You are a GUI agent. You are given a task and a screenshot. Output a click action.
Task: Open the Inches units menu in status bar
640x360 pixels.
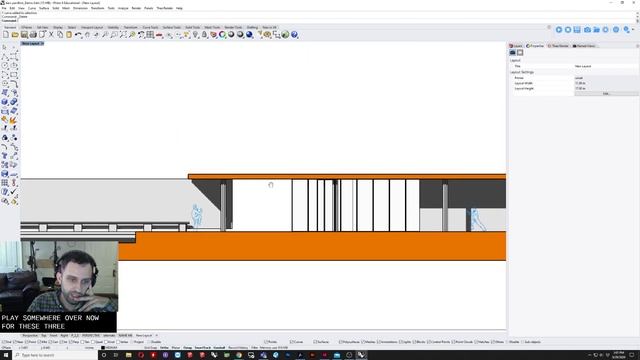coord(89,348)
